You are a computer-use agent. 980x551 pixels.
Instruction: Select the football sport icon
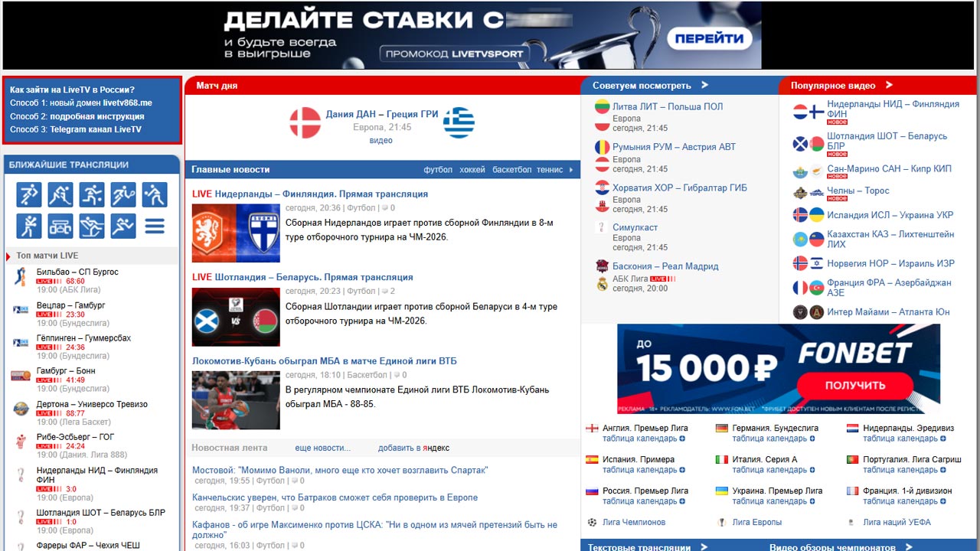[29, 195]
